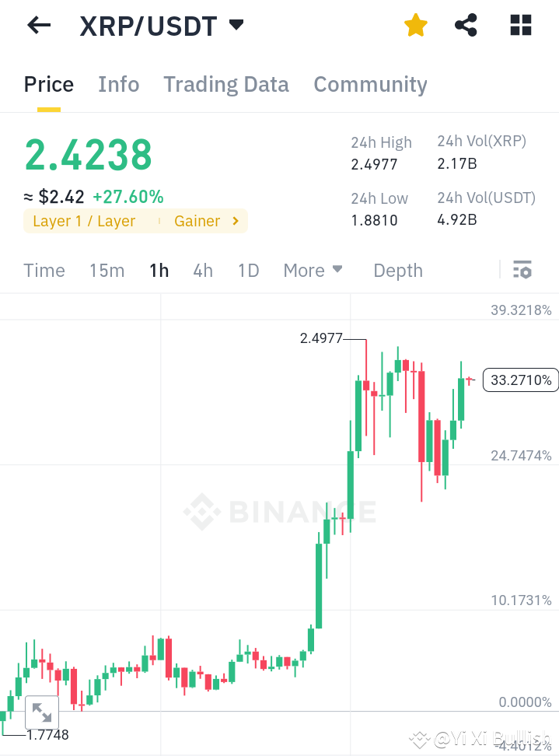The height and width of the screenshot is (756, 559).
Task: Toggle favorite status of this trading pair
Action: 415,25
